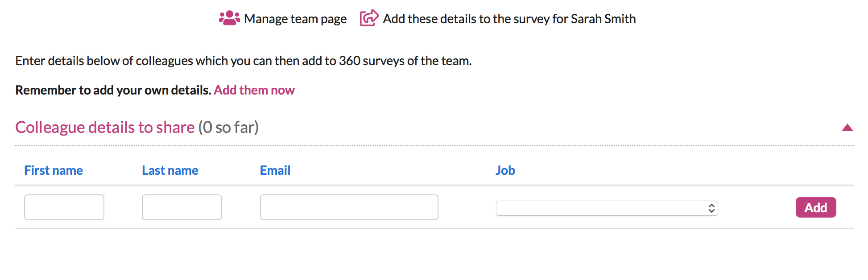Add these details to Sarah Smith's survey
The width and height of the screenshot is (868, 280).
pyautogui.click(x=509, y=19)
